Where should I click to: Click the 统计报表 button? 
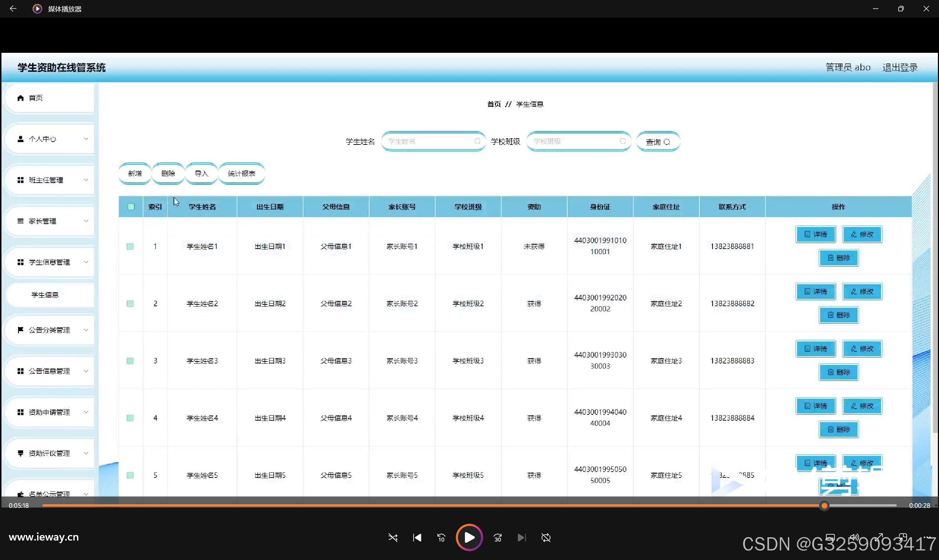tap(242, 173)
